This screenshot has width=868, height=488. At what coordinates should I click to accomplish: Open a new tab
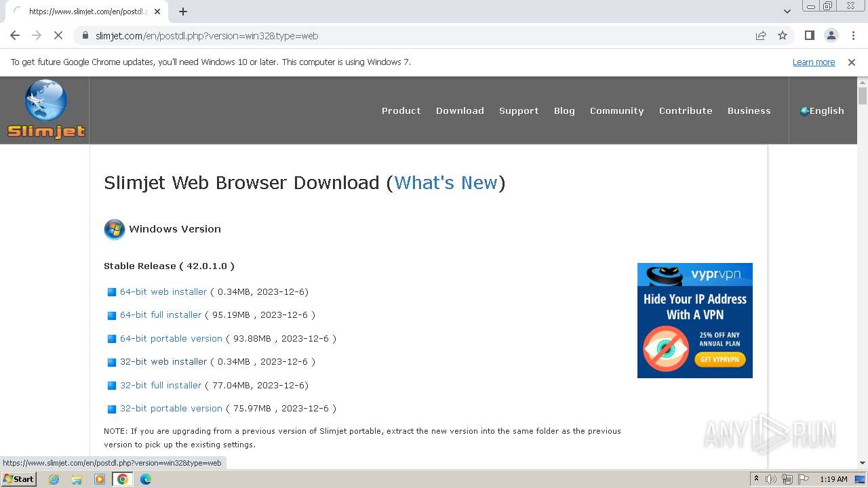pos(183,12)
